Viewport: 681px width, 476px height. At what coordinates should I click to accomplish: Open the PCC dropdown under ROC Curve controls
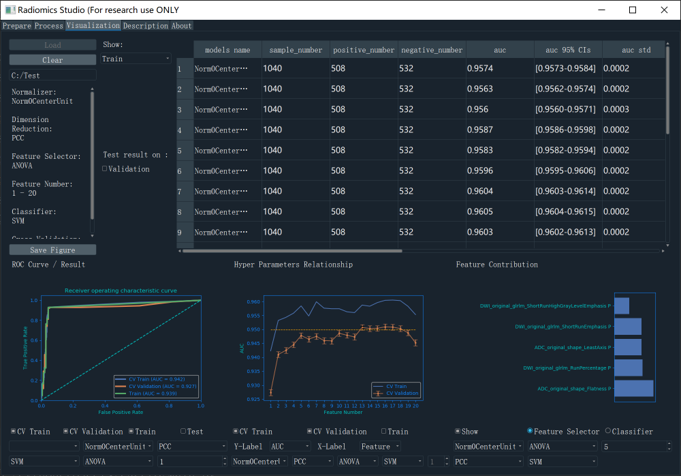[192, 446]
